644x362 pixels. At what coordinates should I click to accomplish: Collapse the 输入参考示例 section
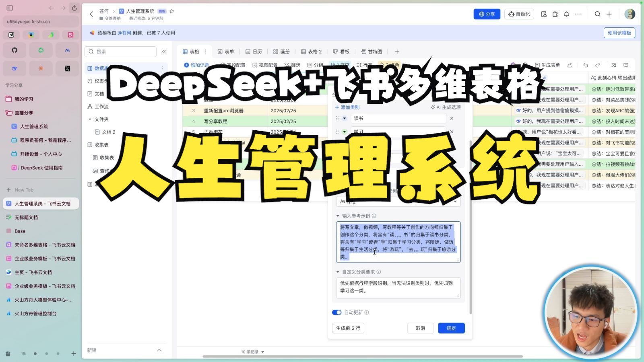tap(338, 216)
